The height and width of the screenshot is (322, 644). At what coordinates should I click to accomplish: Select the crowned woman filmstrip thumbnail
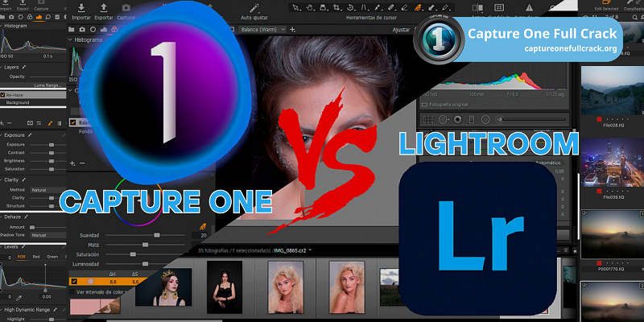click(163, 287)
